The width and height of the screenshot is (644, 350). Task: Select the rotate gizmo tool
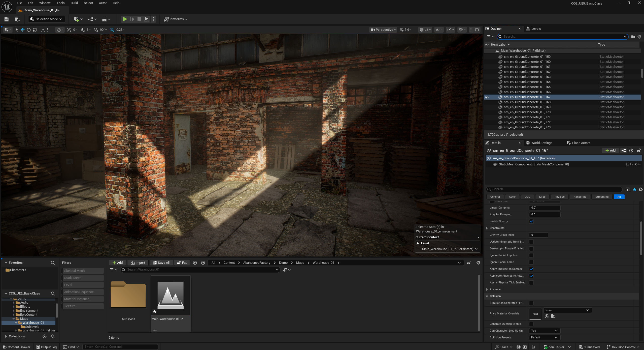click(29, 30)
